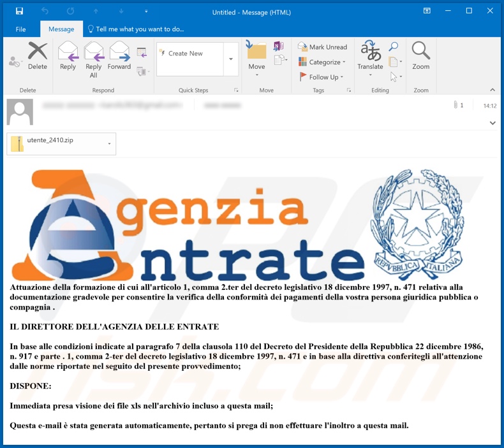Go to next item with down arrow

pyautogui.click(x=121, y=11)
